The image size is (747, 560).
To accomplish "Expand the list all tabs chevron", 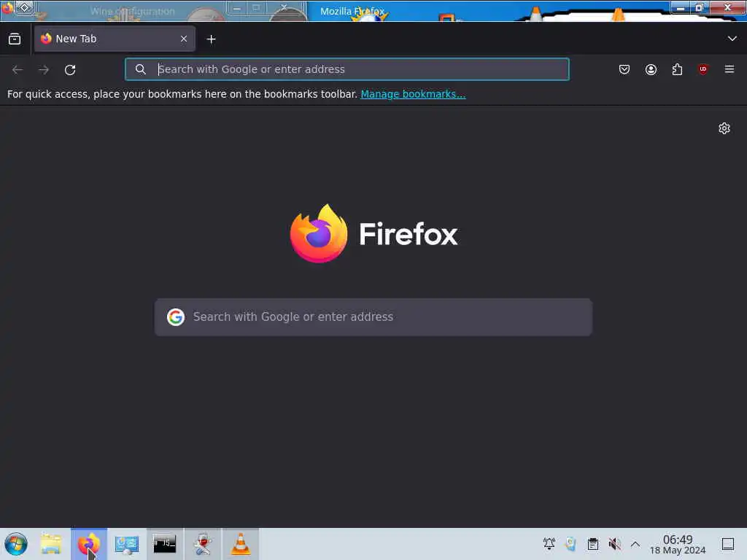I will tap(732, 39).
